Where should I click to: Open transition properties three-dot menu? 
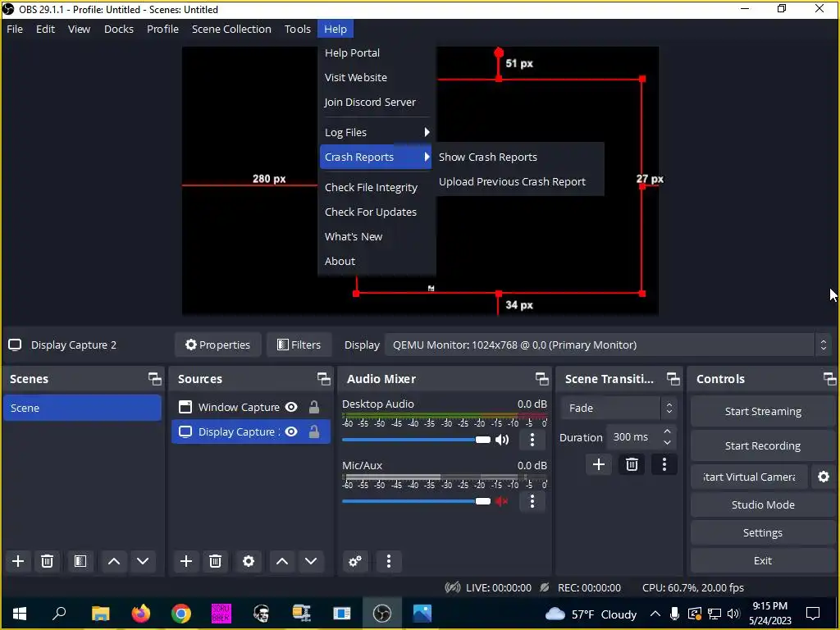click(664, 464)
